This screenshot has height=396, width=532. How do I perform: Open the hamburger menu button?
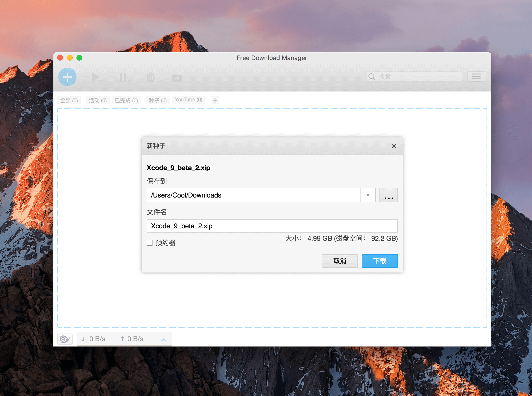click(476, 77)
